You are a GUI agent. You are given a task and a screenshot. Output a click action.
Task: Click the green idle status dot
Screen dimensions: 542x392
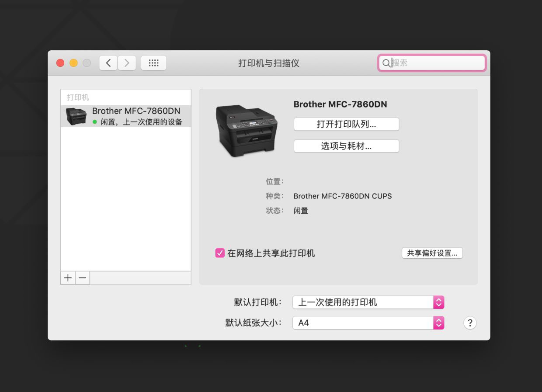click(95, 122)
